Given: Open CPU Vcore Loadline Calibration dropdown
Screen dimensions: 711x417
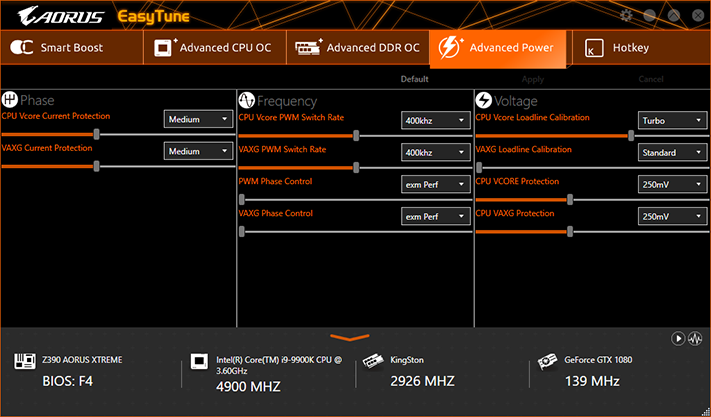Looking at the screenshot, I should [x=672, y=121].
